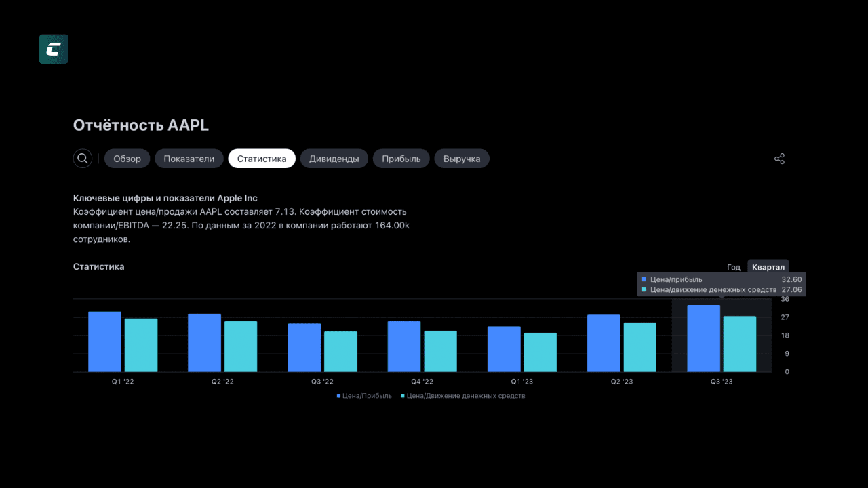Click the tooltip value 32.60

coord(791,279)
